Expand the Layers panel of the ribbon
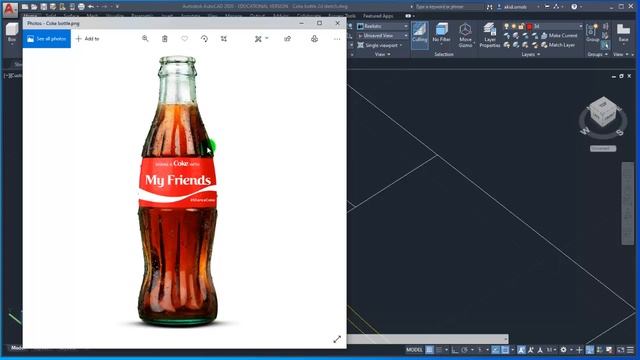This screenshot has width=640, height=360. point(531,54)
